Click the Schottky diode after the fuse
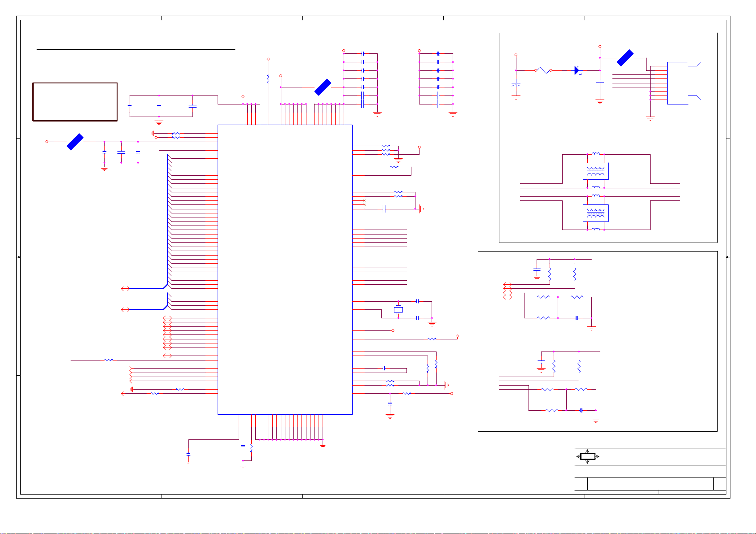This screenshot has width=756, height=534. click(x=578, y=70)
